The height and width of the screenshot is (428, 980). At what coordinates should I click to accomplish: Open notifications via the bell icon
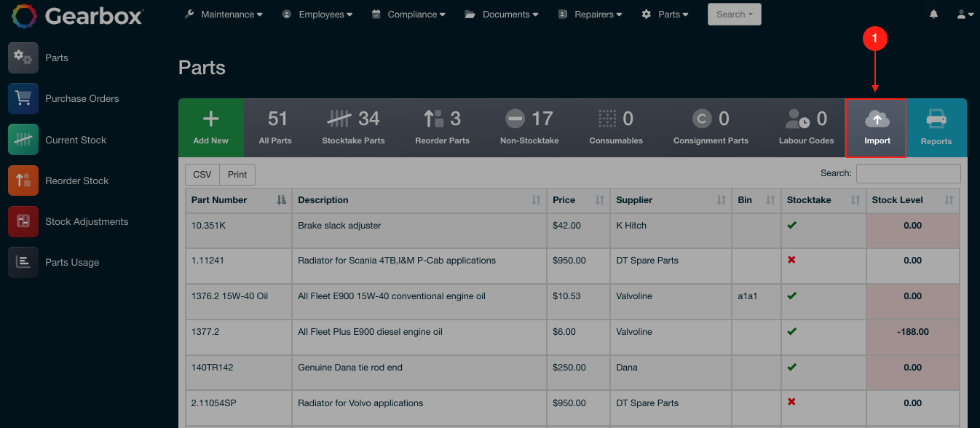[x=933, y=13]
